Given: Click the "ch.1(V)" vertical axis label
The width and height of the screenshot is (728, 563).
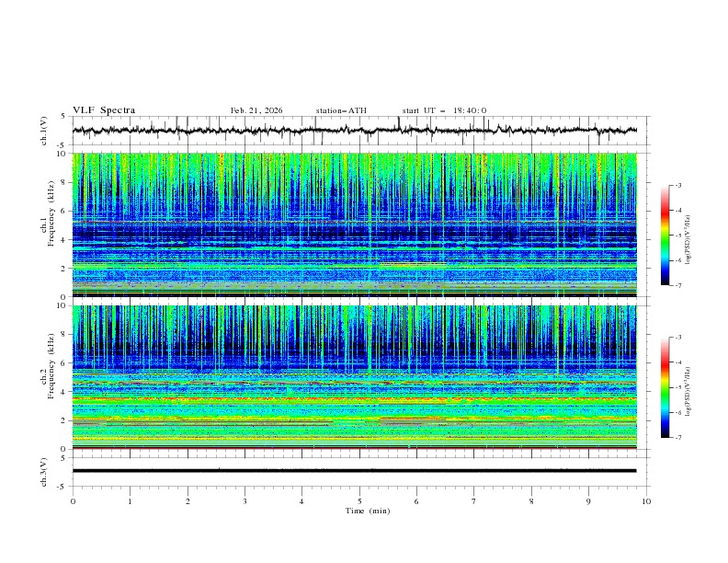Looking at the screenshot, I should tap(44, 131).
